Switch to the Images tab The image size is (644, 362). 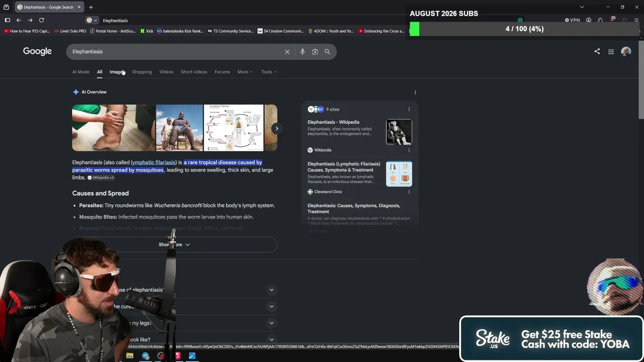pyautogui.click(x=117, y=72)
